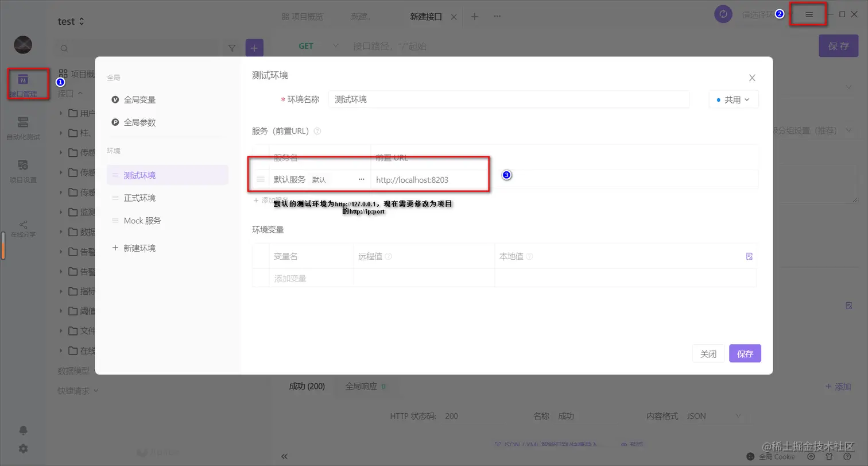Click the 前置 URL field http://localhost:8203
Screen dimensions: 868x466
click(565, 179)
